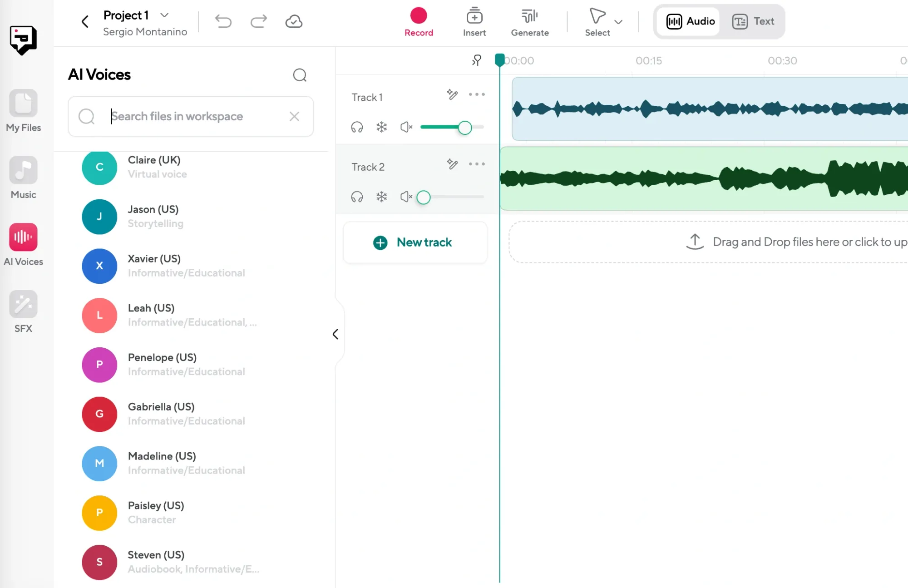
Task: Select the Jason US storytelling voice
Action: [153, 217]
